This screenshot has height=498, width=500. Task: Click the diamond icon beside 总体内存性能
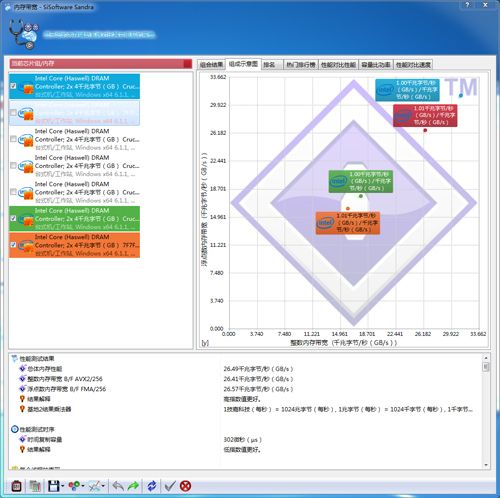click(22, 369)
